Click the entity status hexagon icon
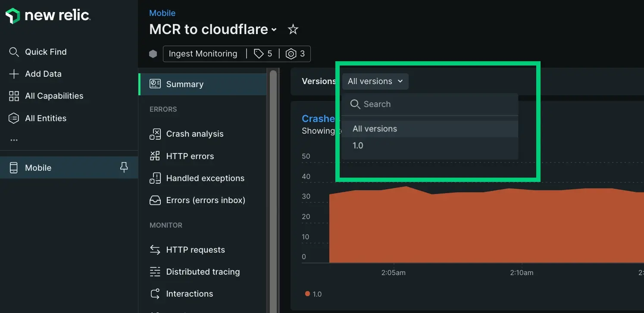 pyautogui.click(x=153, y=54)
